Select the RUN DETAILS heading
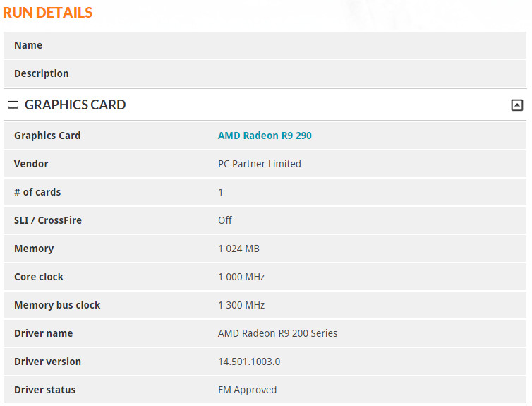Image resolution: width=532 pixels, height=406 pixels. coord(48,13)
